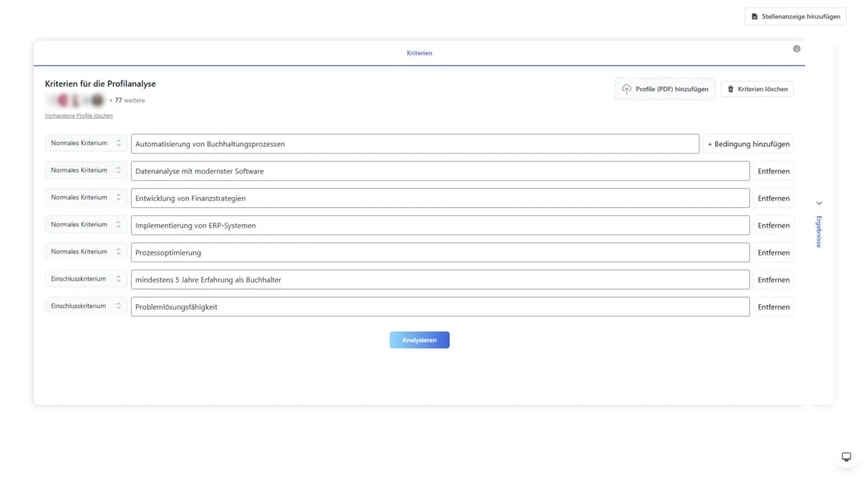Remove the Problemlösungsfähigkeit criterion

point(774,306)
